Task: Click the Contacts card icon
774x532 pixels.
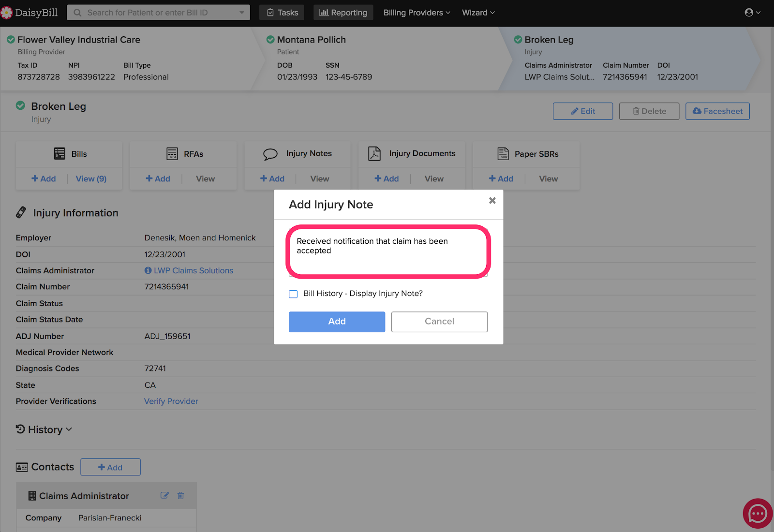Action: [x=22, y=467]
